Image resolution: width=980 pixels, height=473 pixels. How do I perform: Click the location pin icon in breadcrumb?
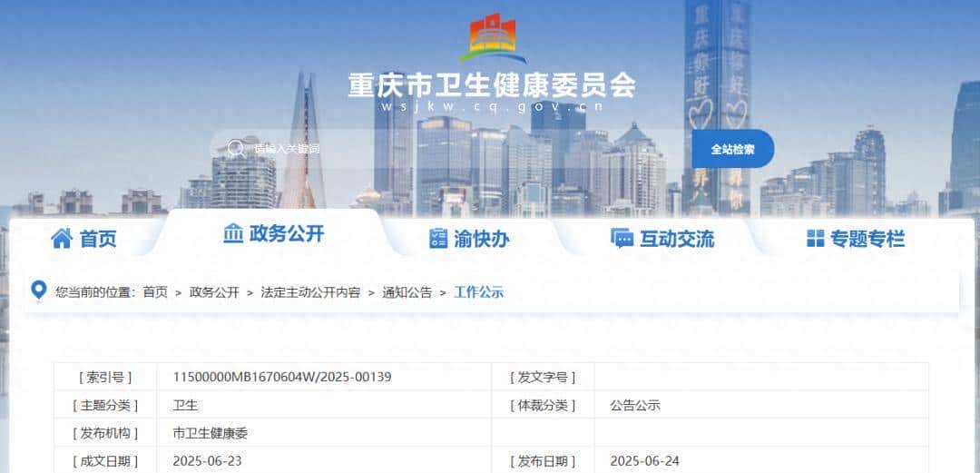tap(39, 291)
